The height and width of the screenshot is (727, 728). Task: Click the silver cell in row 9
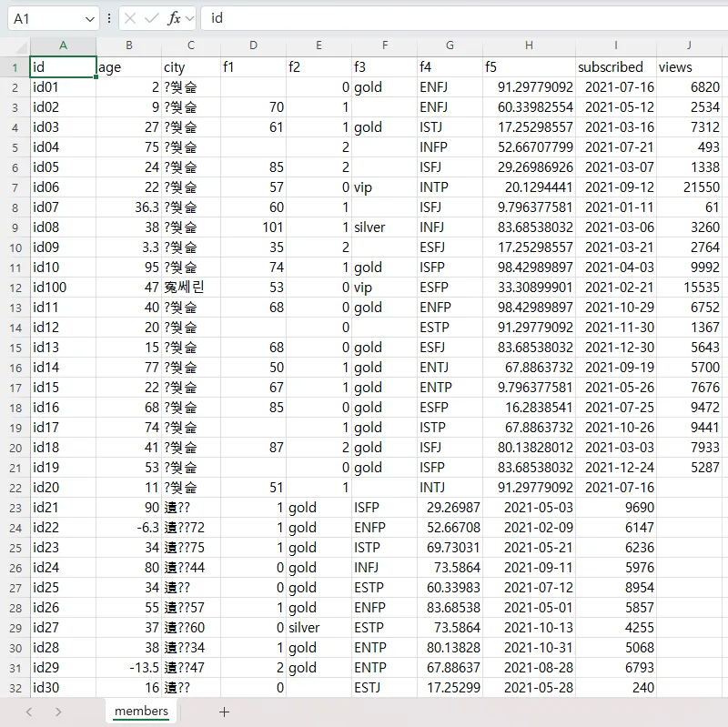tap(383, 227)
